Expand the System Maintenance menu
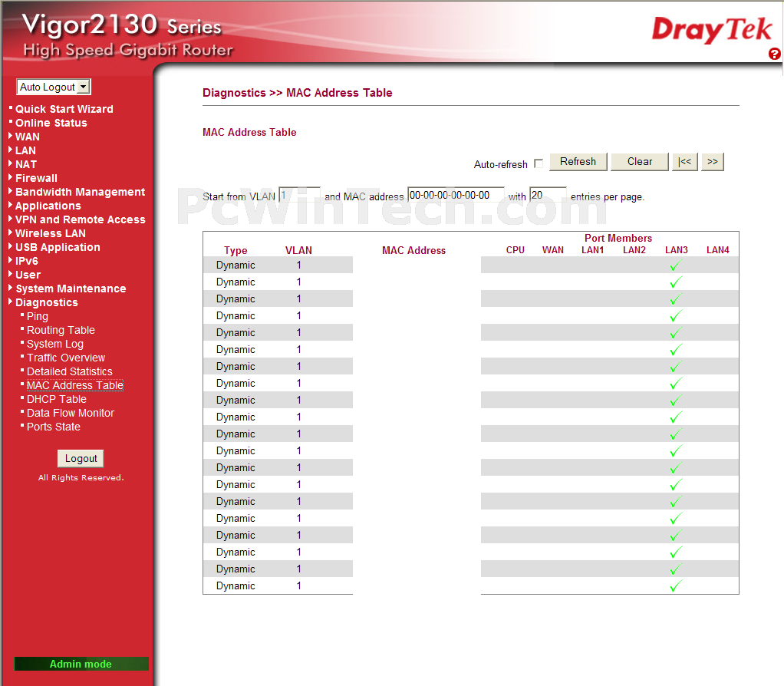 [x=71, y=289]
